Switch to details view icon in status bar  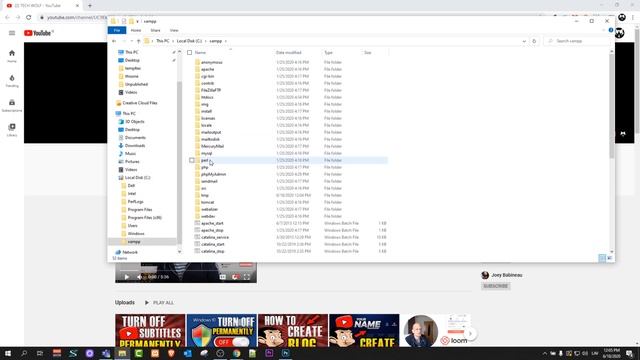coord(602,258)
